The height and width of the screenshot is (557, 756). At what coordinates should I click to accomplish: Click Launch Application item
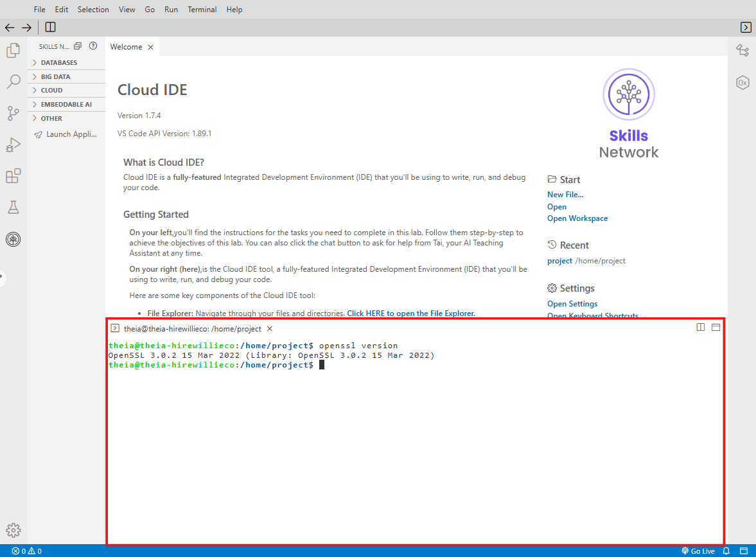(67, 134)
